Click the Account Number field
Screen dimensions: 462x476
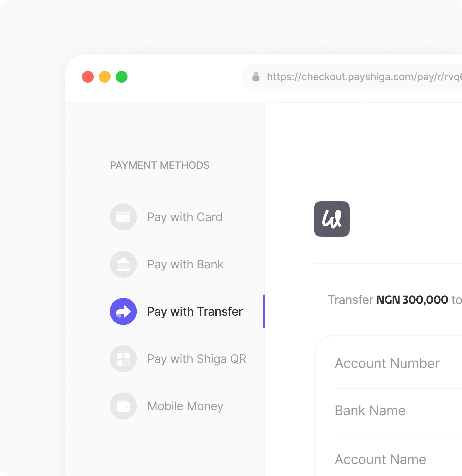[x=387, y=364]
